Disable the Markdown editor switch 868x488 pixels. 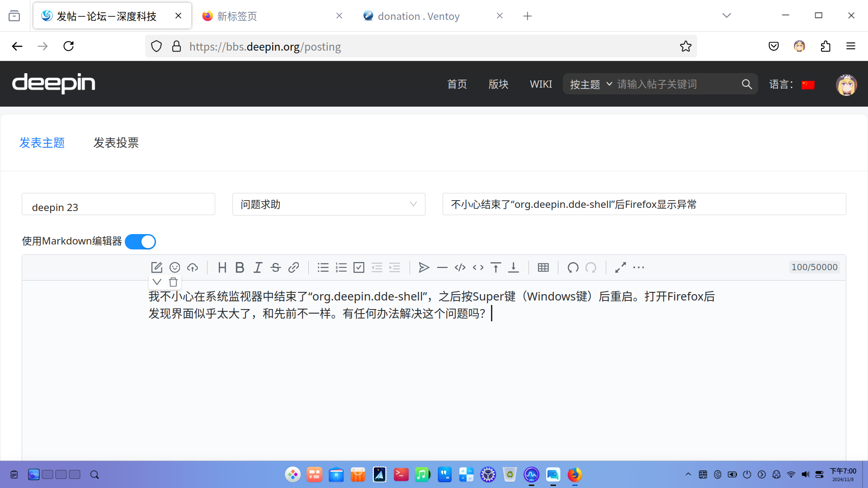click(141, 242)
